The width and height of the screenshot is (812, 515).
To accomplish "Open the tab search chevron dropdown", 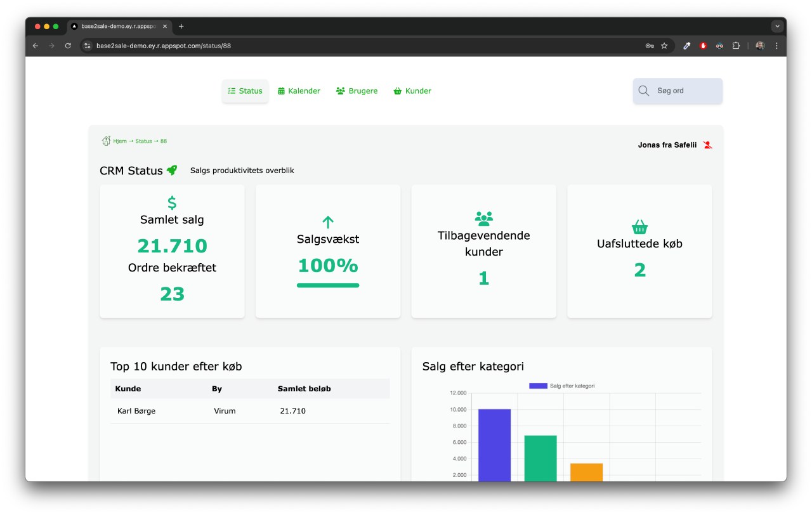I will (776, 27).
